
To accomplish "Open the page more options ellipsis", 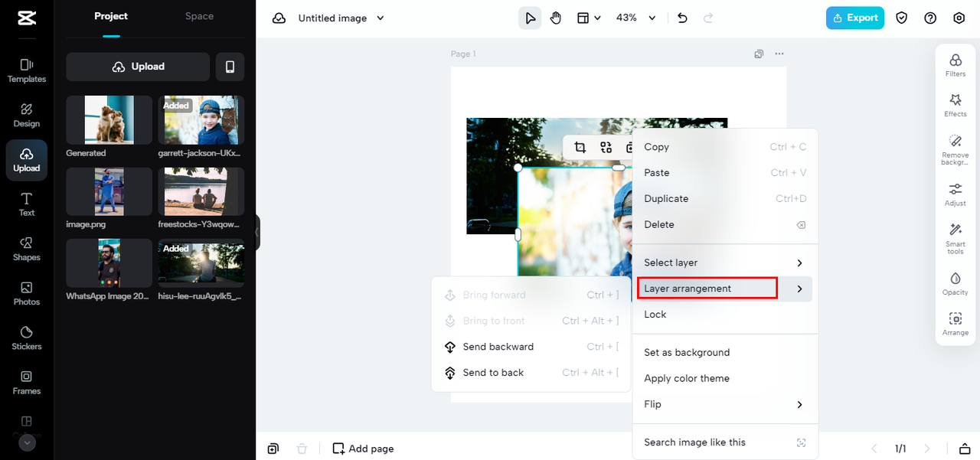I will coord(779,54).
